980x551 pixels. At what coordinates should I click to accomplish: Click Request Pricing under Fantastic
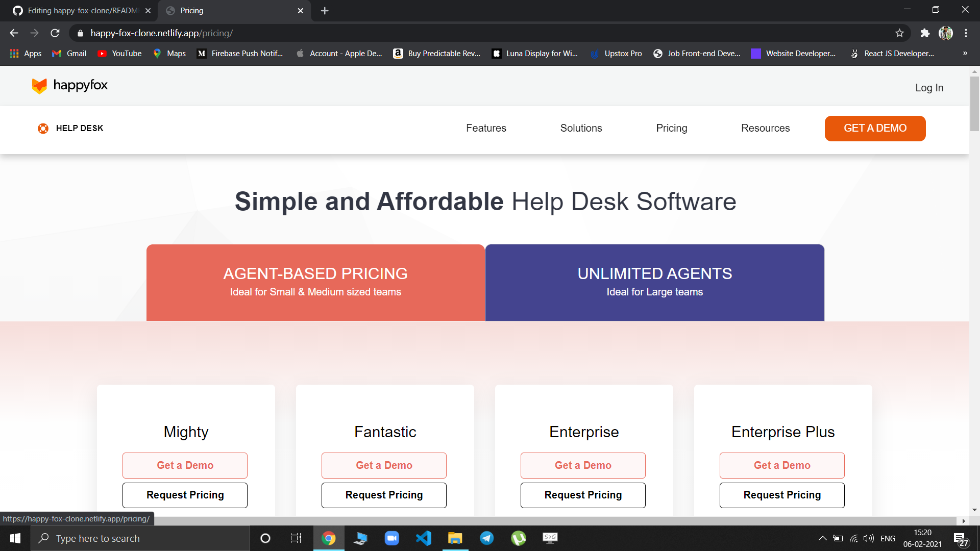coord(384,495)
